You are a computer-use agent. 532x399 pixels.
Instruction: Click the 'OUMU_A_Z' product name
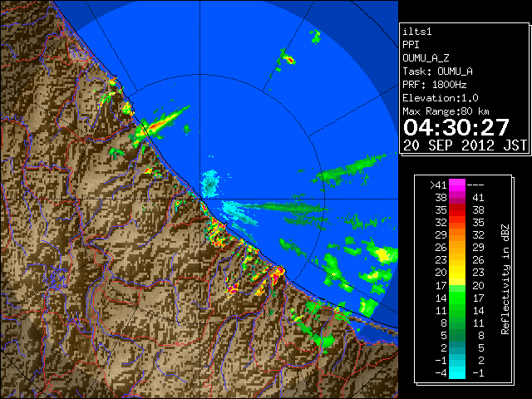(x=426, y=58)
